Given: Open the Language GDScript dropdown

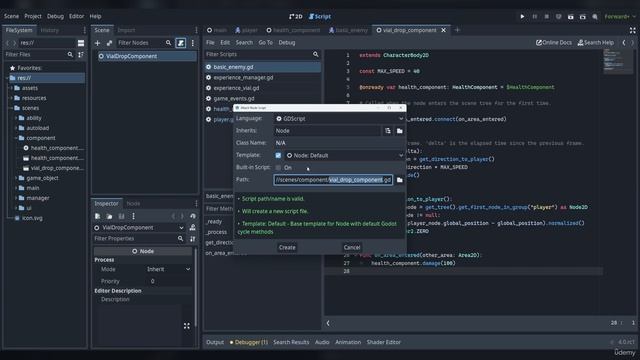Looking at the screenshot, I should point(339,119).
